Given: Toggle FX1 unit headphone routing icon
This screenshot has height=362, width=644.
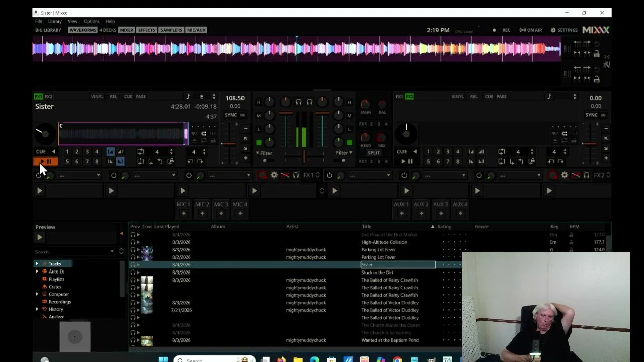Looking at the screenshot, I should pyautogui.click(x=296, y=175).
